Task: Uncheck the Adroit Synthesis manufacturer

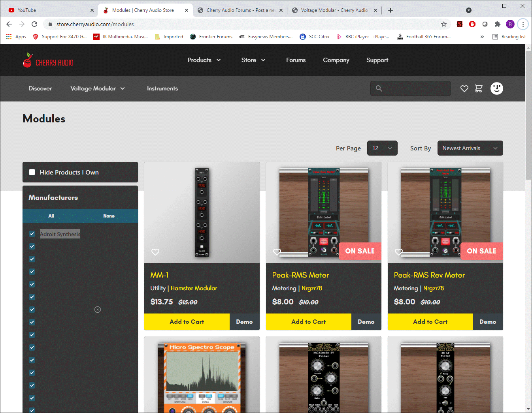Action: click(x=32, y=234)
